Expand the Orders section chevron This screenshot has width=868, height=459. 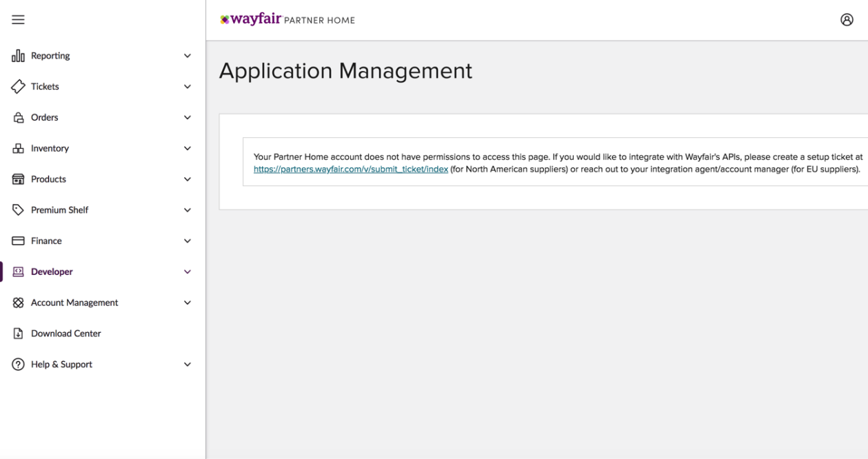[x=187, y=118]
